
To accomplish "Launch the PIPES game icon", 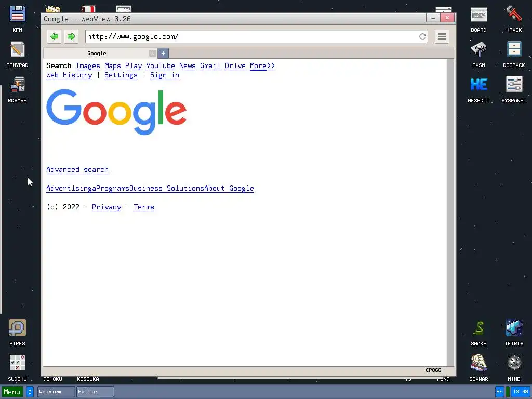I will tap(17, 332).
